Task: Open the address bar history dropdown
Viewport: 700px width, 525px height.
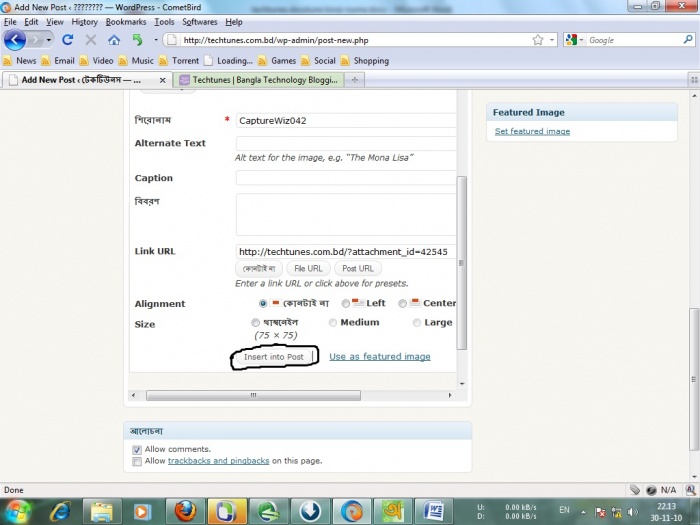Action: pyautogui.click(x=552, y=40)
